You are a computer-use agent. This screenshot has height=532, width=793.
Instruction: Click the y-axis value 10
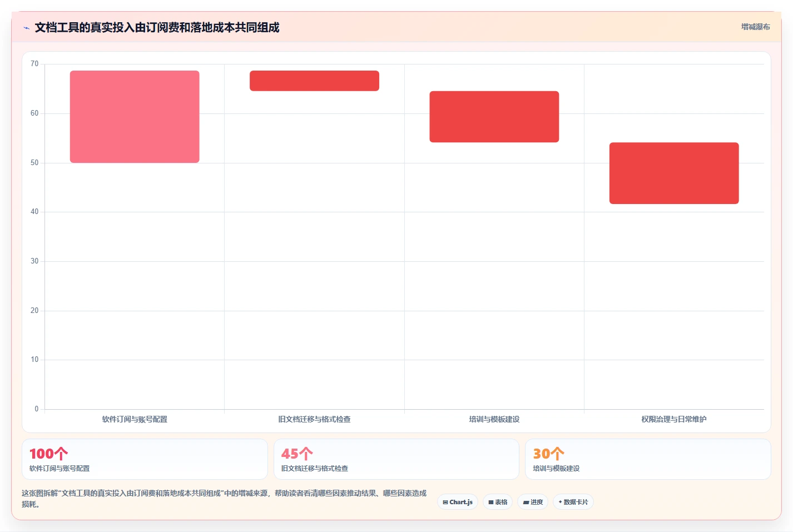click(x=34, y=360)
